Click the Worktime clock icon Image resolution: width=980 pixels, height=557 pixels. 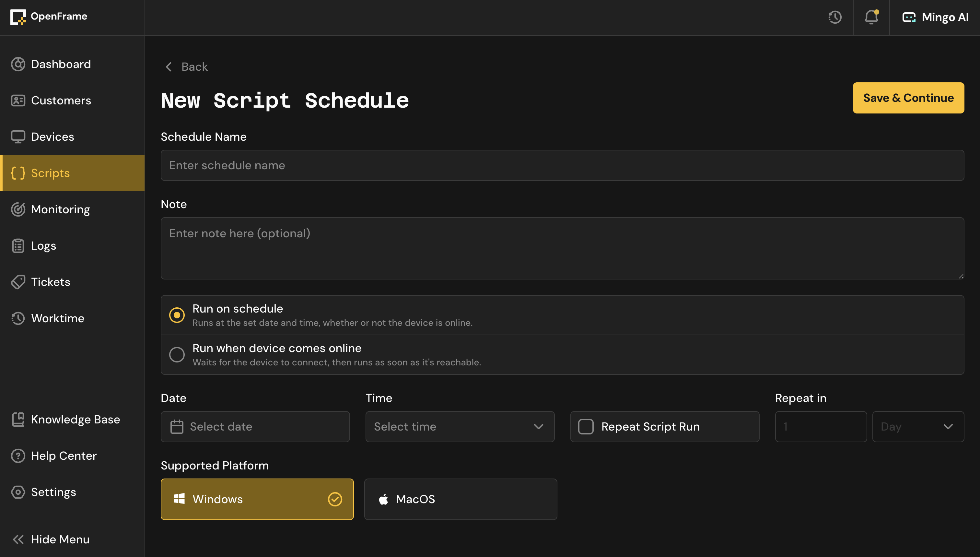(18, 318)
